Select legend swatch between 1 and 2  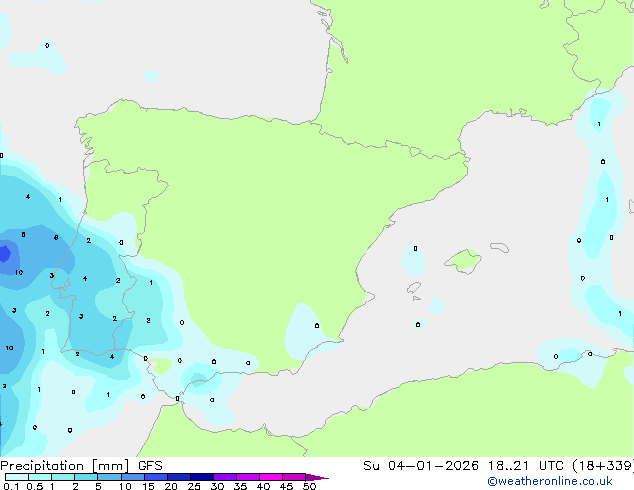tap(63, 477)
